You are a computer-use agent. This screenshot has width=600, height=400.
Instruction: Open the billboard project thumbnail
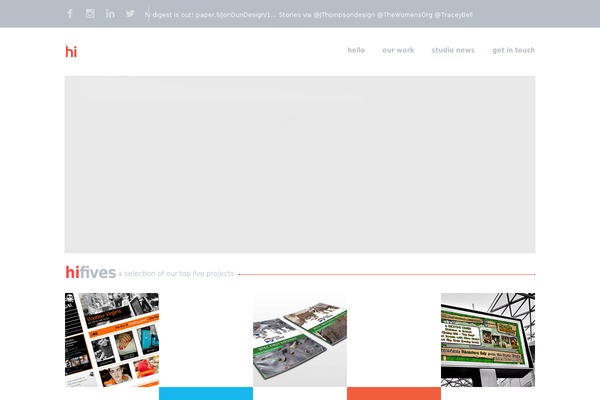click(488, 340)
